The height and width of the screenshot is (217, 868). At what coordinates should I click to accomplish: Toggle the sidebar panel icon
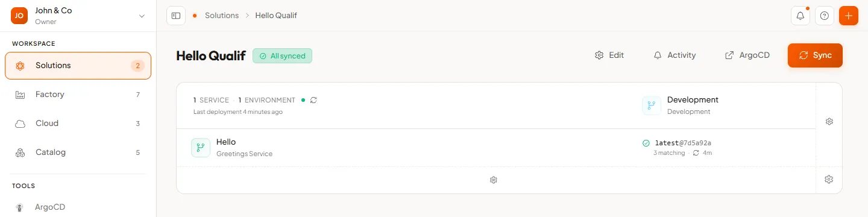pyautogui.click(x=176, y=16)
